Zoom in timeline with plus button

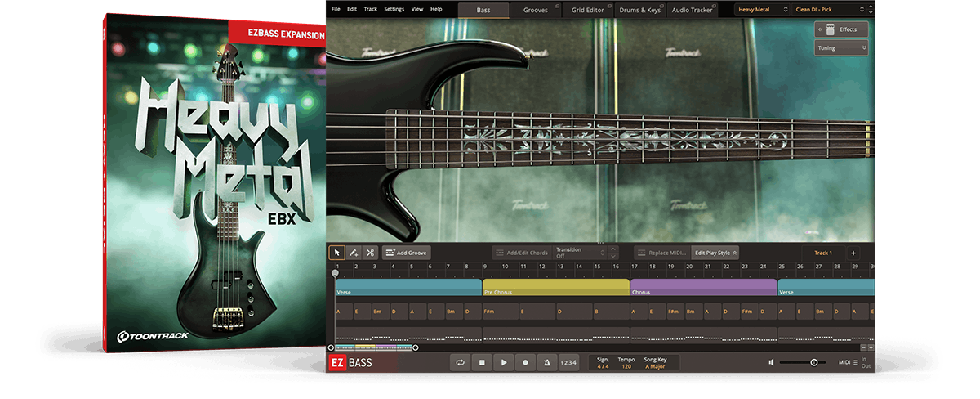click(871, 347)
